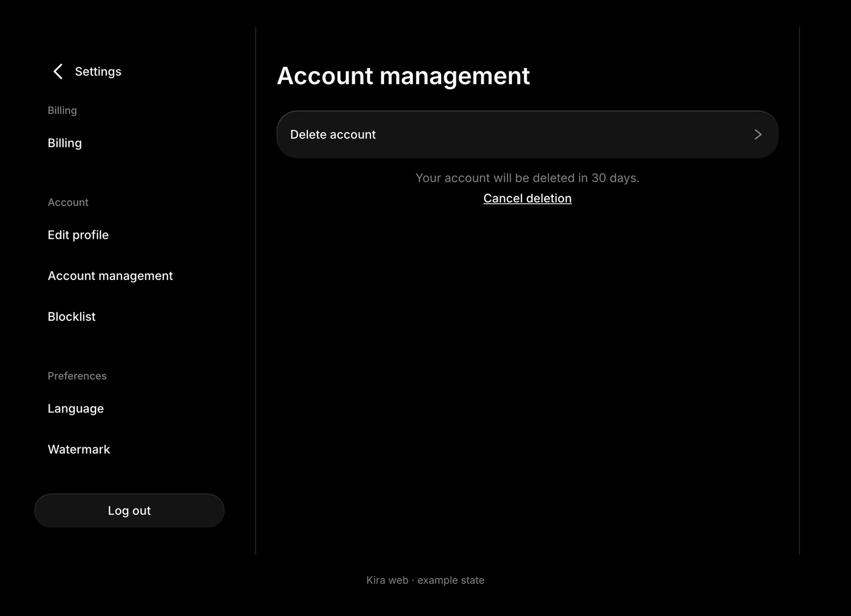
Task: Go to Edit profile
Action: (x=78, y=235)
